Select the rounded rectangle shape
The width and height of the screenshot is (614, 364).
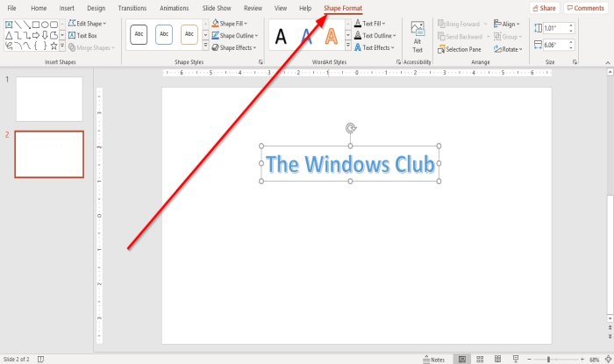point(54,25)
